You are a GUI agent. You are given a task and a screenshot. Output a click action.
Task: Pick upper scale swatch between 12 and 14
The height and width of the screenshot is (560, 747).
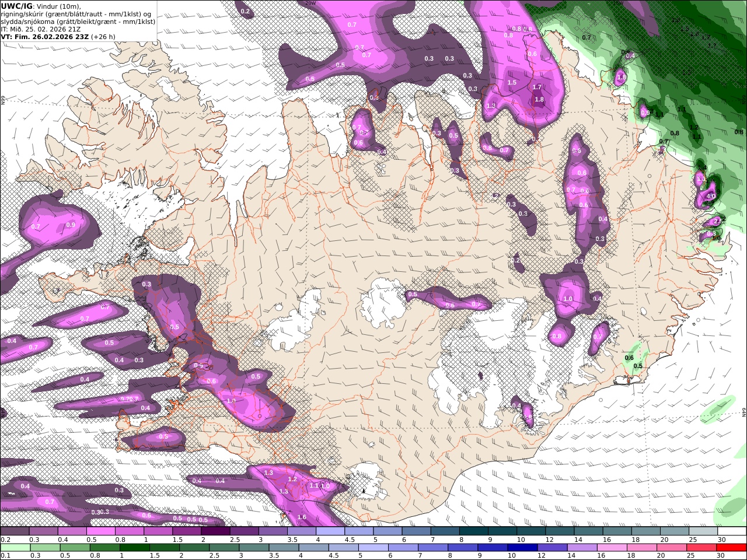tap(560, 531)
